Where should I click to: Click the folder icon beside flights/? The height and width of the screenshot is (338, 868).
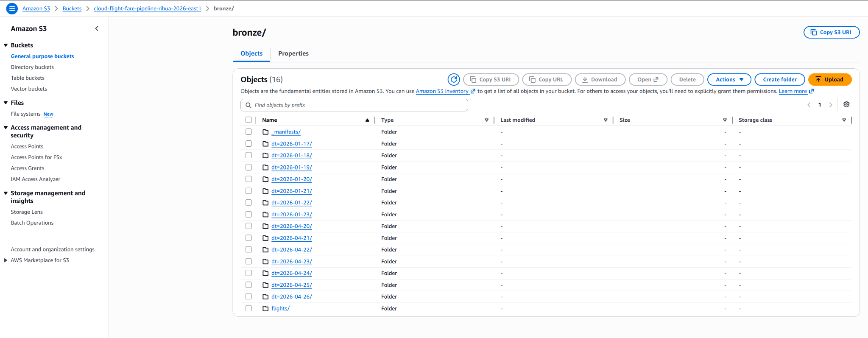(265, 308)
